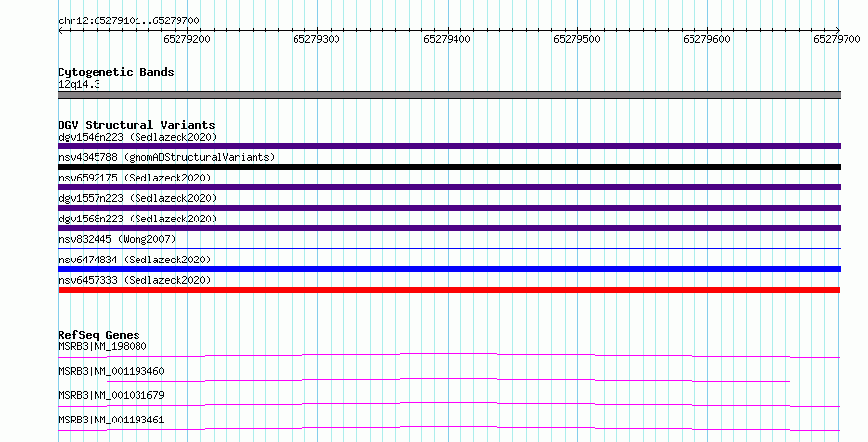Open transcript MSRB3|NM_001031679 label
Viewport: 868px width, 442px height.
pyautogui.click(x=111, y=395)
